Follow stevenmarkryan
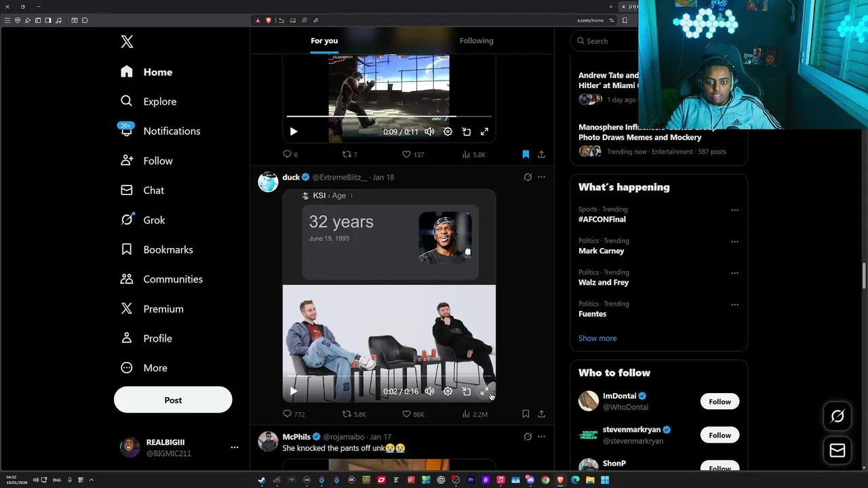The width and height of the screenshot is (868, 488). 719,435
